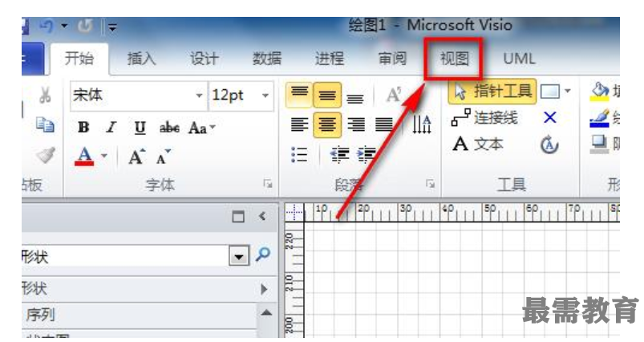Screen dimensions: 644x342
Task: Switch to the UML tab
Action: tap(519, 59)
